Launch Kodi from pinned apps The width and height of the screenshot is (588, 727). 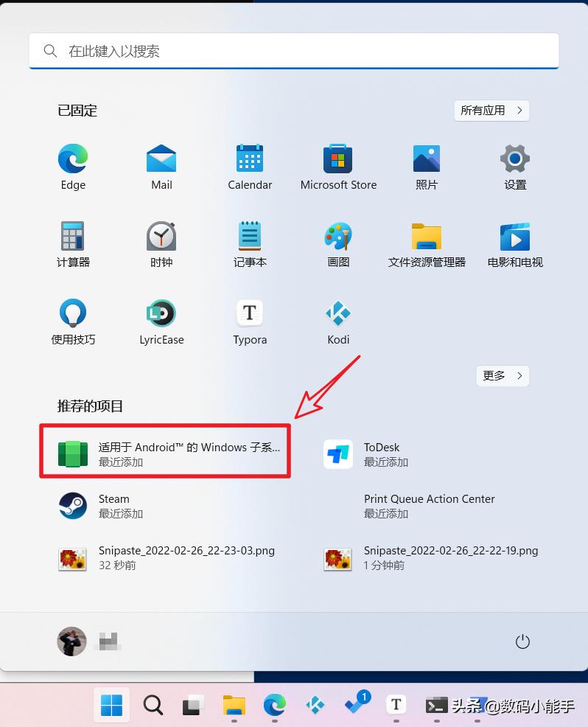click(338, 321)
